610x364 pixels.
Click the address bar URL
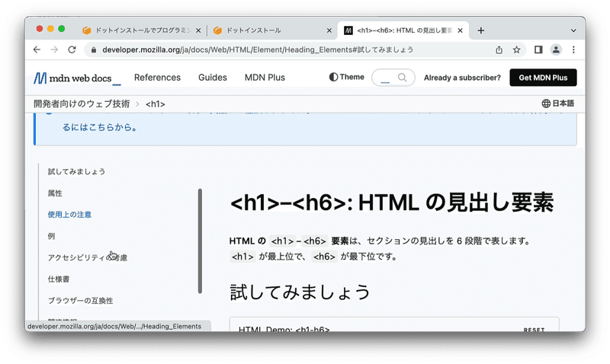tap(258, 49)
